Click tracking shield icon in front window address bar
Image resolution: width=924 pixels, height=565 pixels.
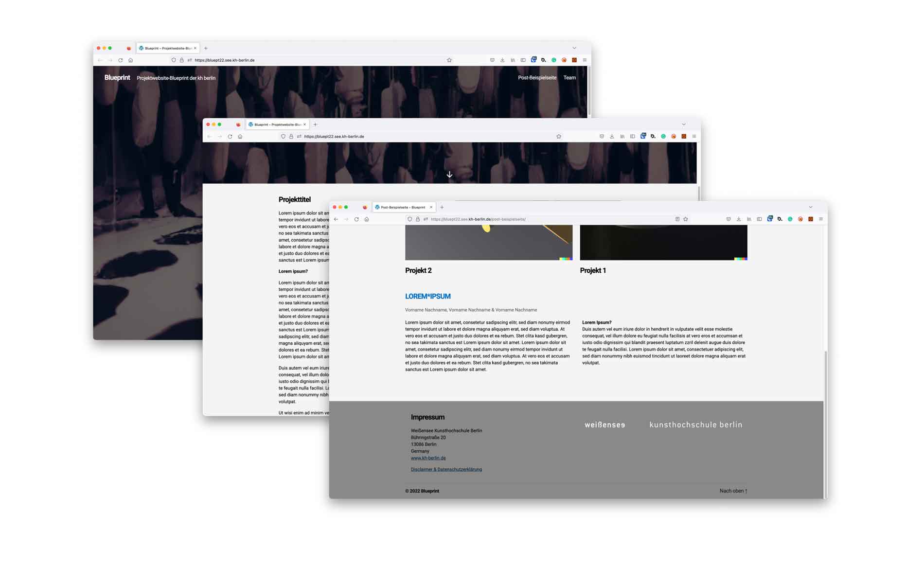pyautogui.click(x=409, y=219)
